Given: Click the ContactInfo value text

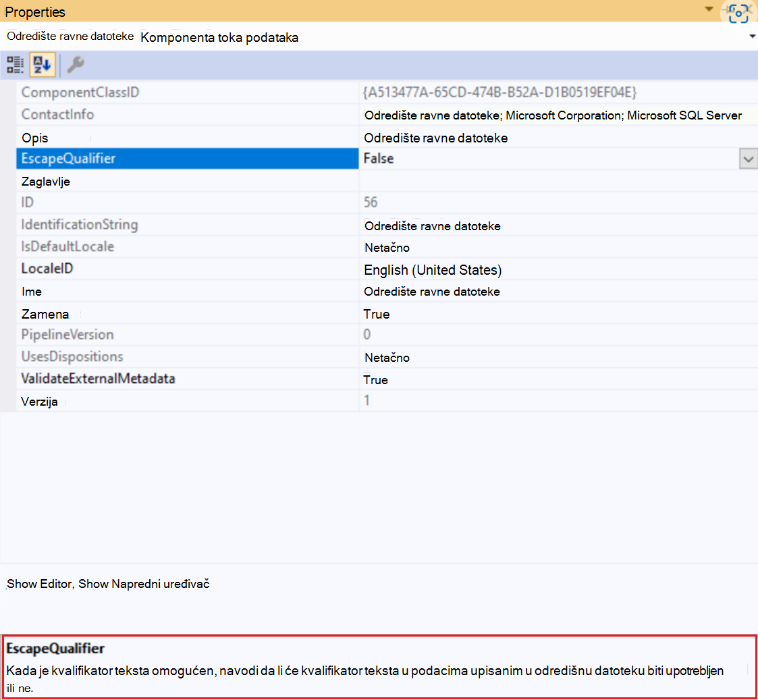Looking at the screenshot, I should click(x=553, y=115).
